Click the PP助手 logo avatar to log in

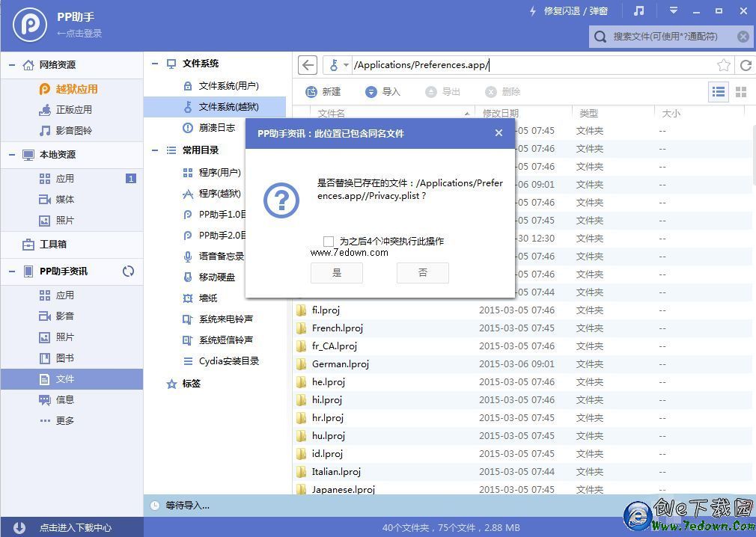30,25
